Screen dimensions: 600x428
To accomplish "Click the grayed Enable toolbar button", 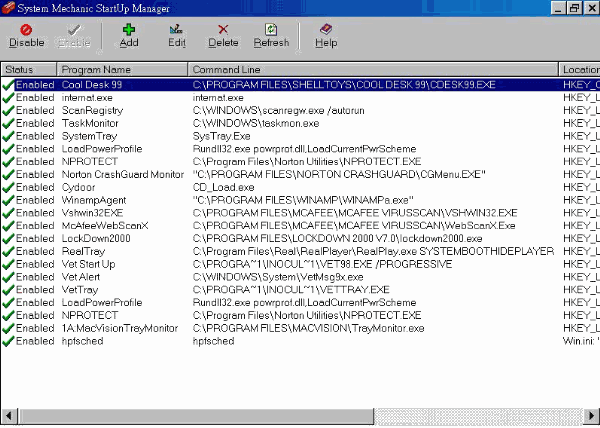I will (x=74, y=36).
